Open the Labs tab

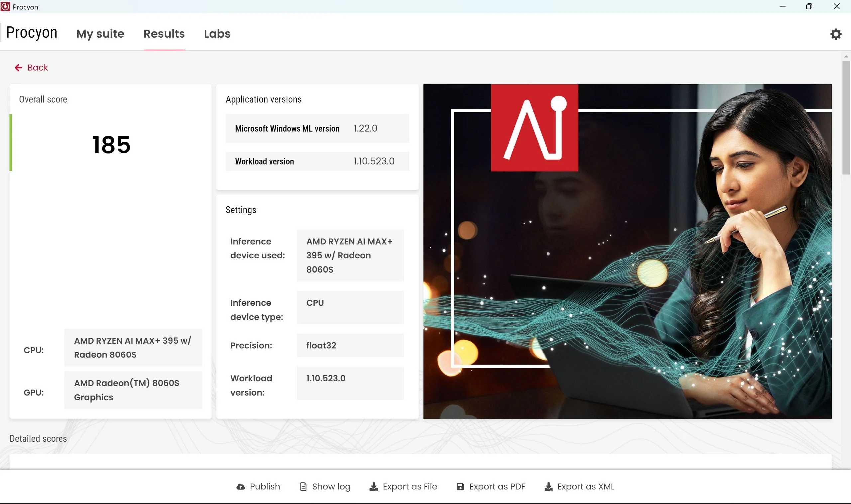pos(217,34)
